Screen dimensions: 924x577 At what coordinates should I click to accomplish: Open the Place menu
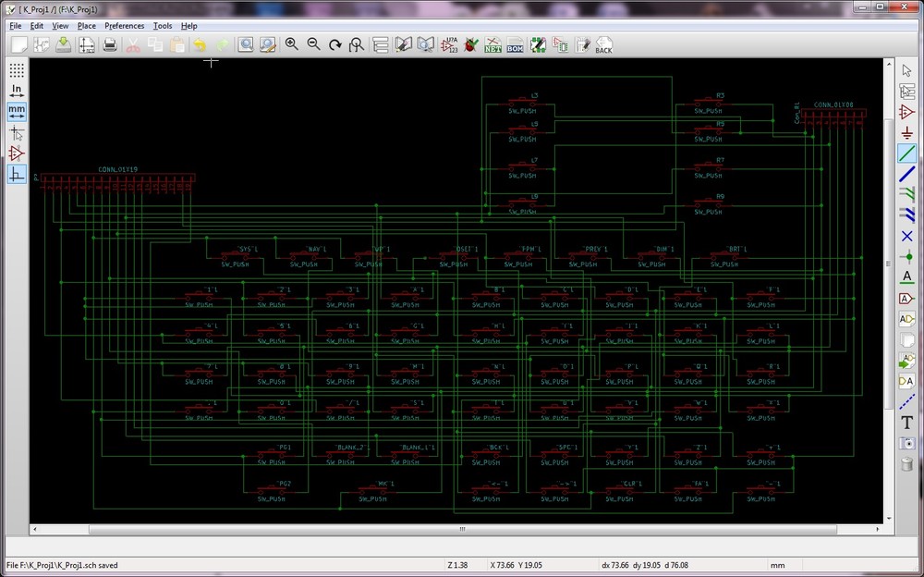[x=87, y=26]
